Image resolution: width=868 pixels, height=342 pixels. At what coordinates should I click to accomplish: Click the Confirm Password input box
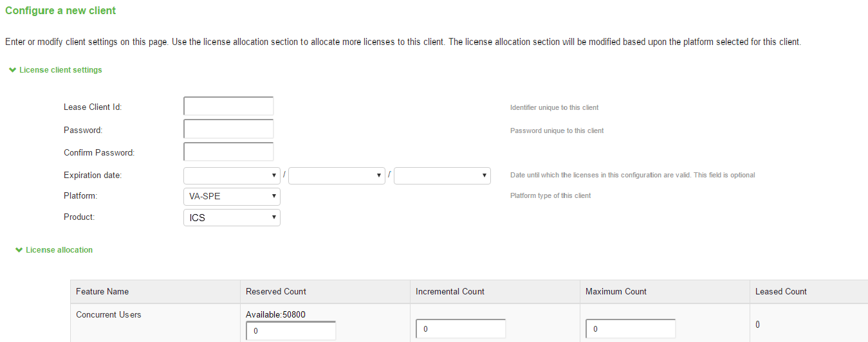[228, 152]
